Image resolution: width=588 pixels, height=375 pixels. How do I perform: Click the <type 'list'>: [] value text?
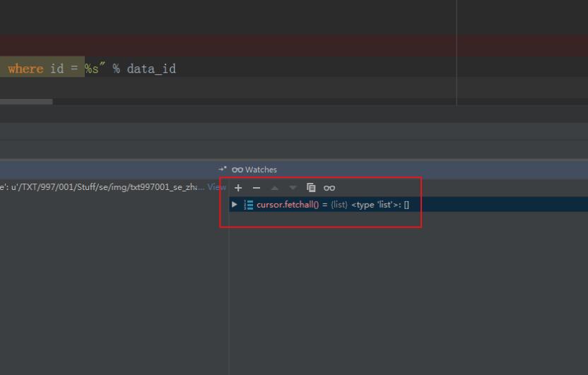tap(380, 205)
